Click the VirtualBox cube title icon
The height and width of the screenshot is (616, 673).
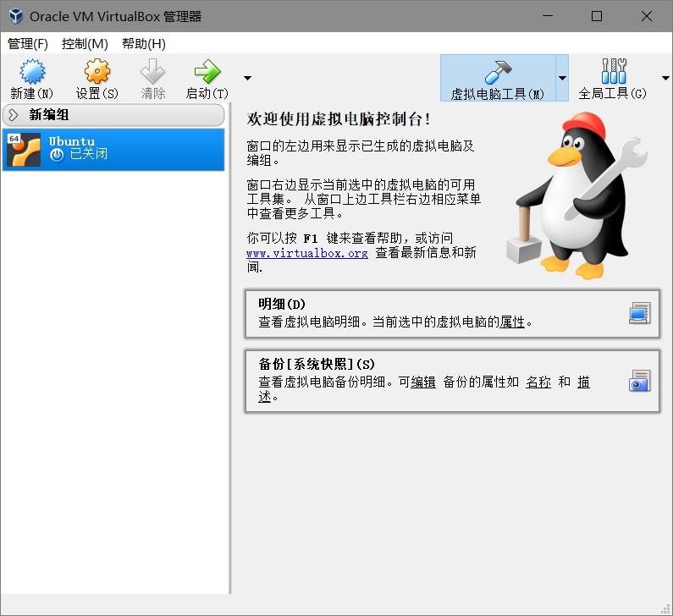(16, 16)
